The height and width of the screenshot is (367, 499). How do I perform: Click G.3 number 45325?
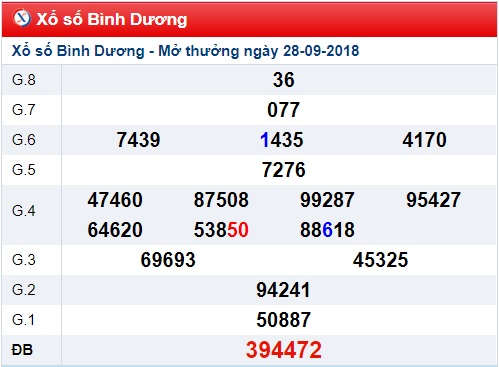pyautogui.click(x=380, y=260)
